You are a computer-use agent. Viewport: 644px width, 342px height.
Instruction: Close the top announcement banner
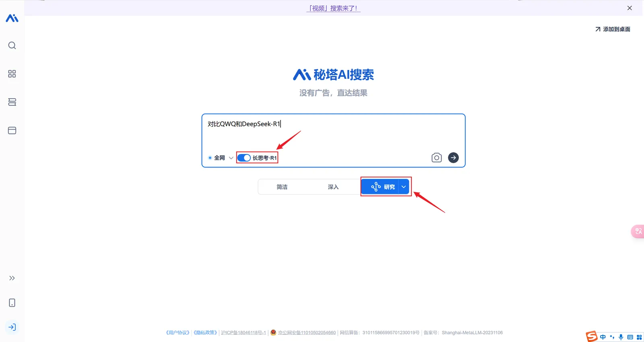[x=630, y=8]
